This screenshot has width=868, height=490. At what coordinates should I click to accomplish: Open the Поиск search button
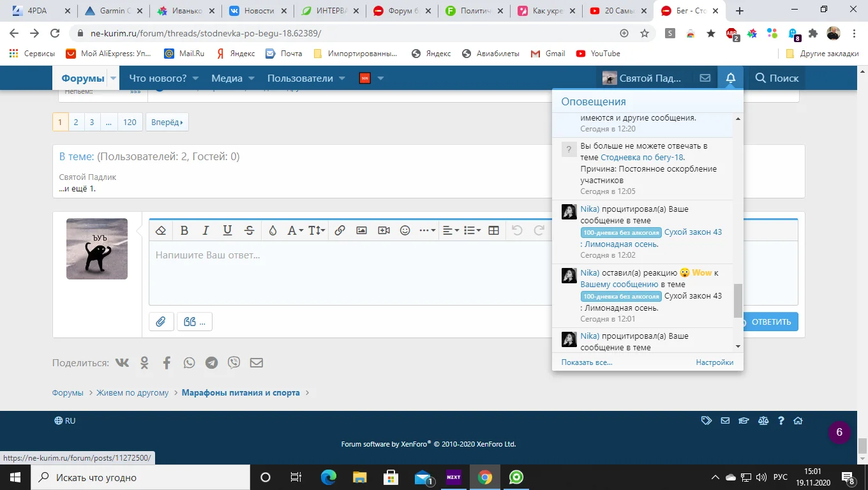[x=777, y=78]
